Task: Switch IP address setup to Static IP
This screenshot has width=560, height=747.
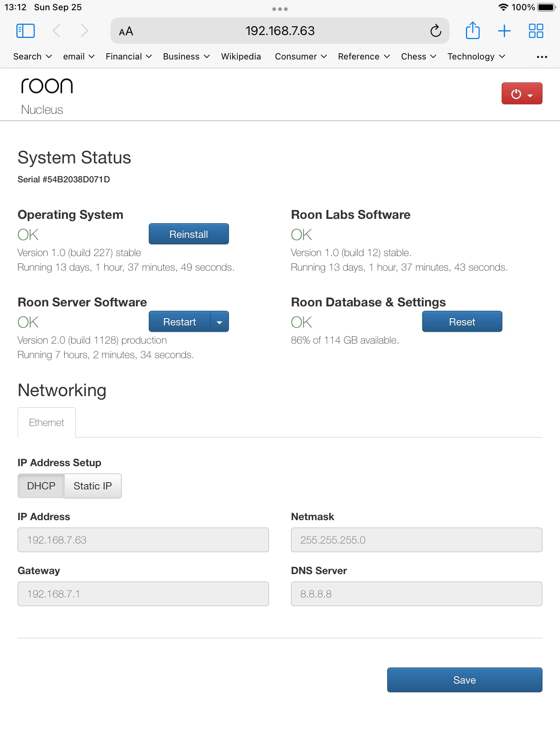Action: tap(93, 485)
